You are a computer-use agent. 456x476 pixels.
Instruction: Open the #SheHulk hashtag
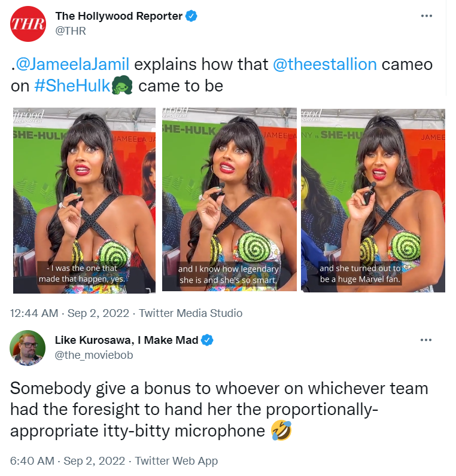[72, 86]
